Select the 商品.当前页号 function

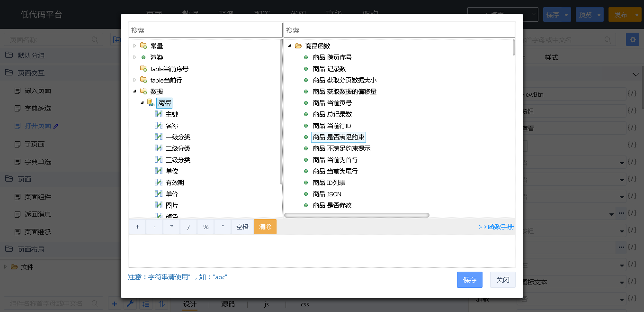click(x=332, y=103)
